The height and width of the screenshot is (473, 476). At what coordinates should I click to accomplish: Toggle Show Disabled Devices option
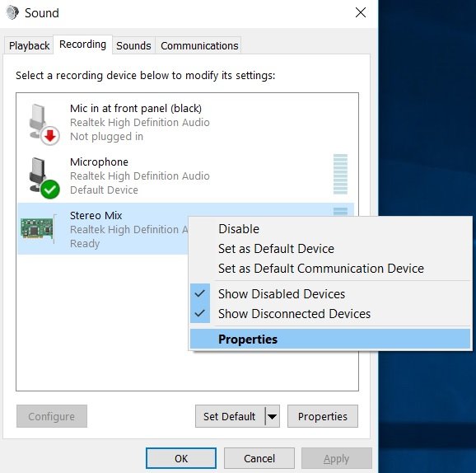[x=330, y=294]
